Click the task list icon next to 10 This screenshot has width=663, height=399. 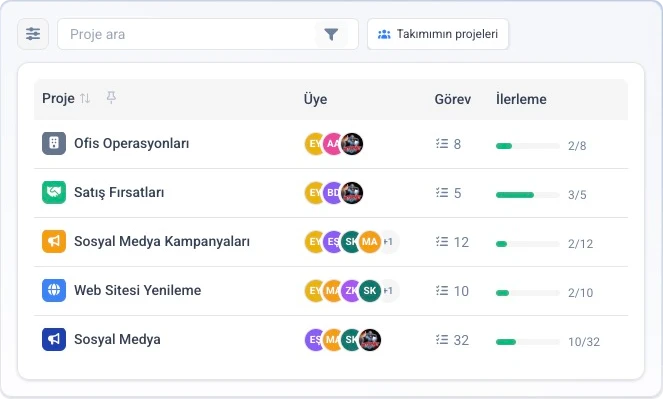442,291
